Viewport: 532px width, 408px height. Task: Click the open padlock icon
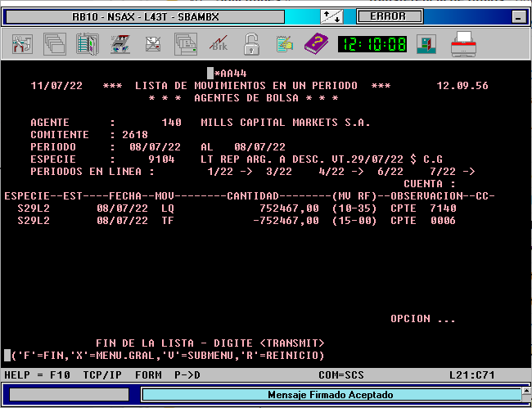click(251, 44)
